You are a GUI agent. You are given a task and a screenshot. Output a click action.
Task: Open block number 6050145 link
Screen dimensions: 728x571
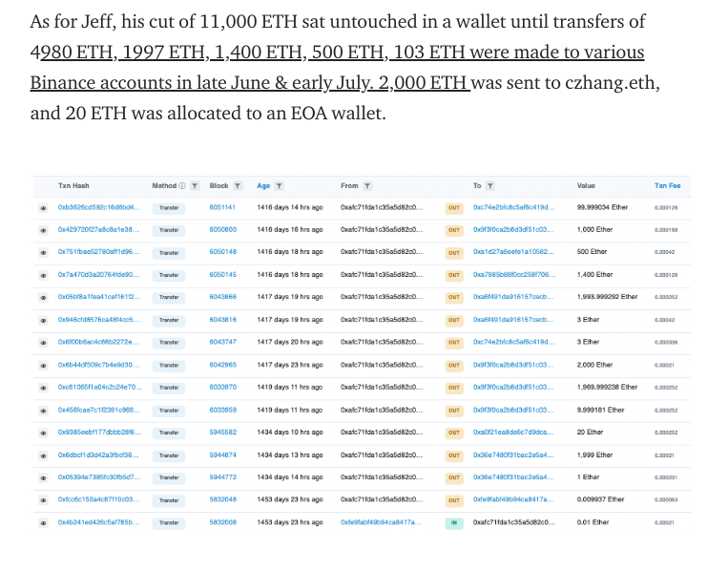click(223, 275)
